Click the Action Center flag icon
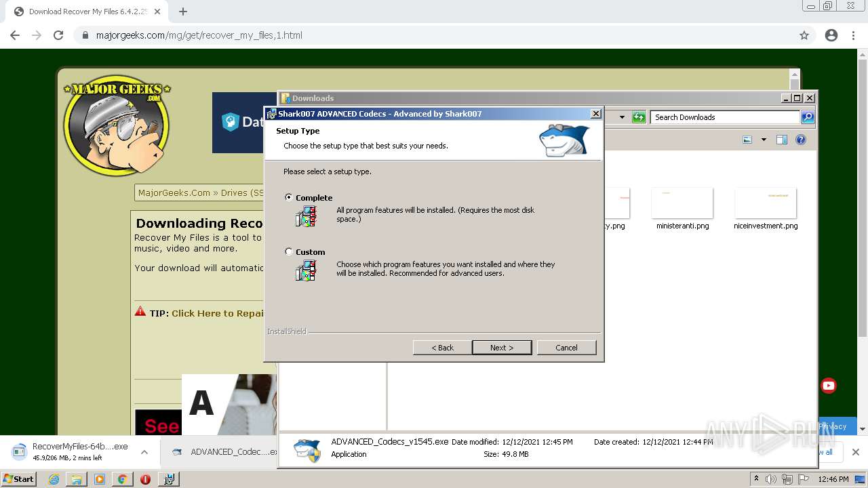The width and height of the screenshot is (868, 488). point(804,479)
